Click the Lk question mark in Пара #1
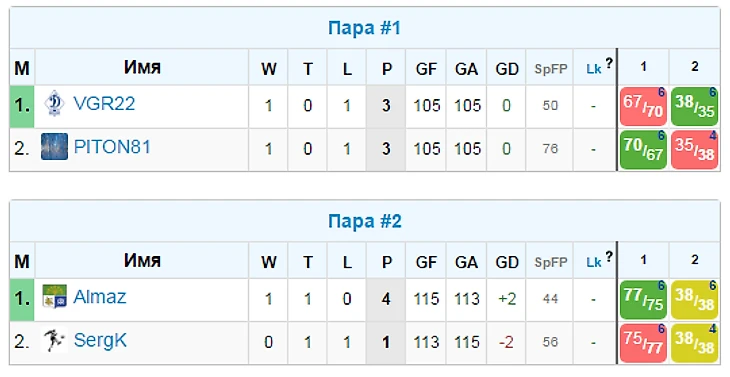 coord(609,63)
